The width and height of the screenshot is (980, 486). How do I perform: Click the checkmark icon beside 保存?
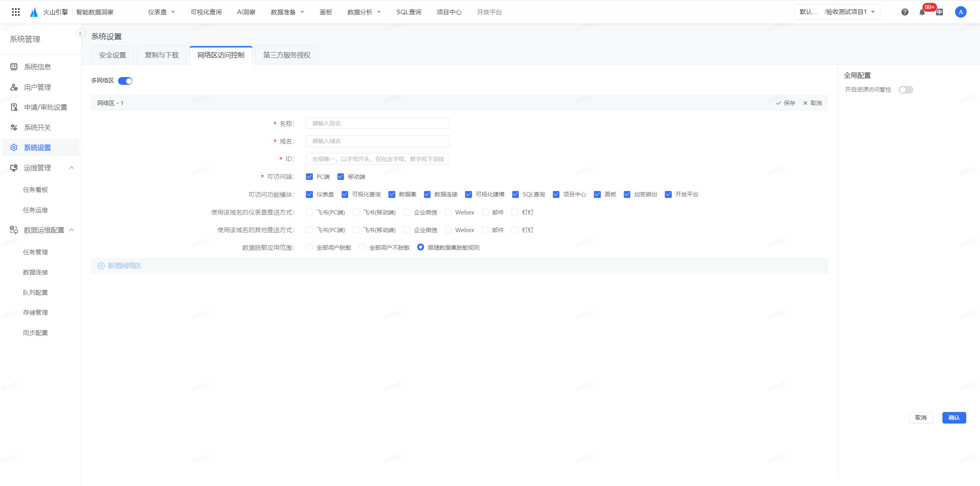(x=778, y=103)
